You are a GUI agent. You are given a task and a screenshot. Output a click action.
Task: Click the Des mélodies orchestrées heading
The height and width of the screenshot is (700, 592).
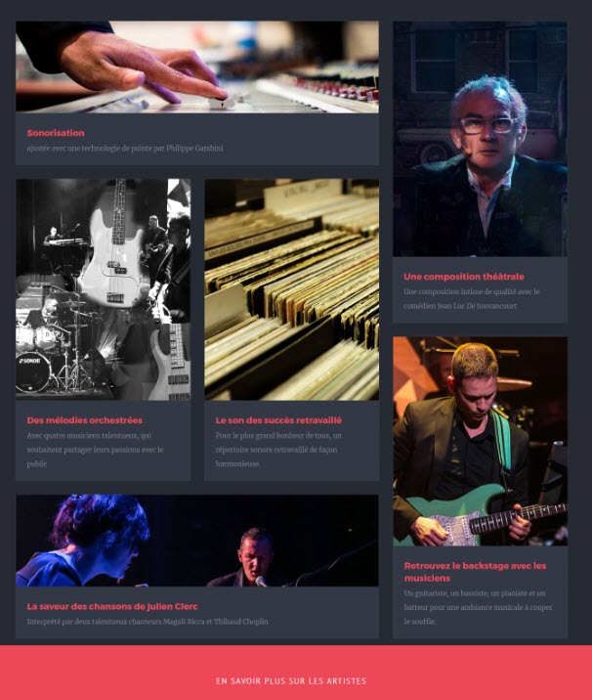pos(85,420)
